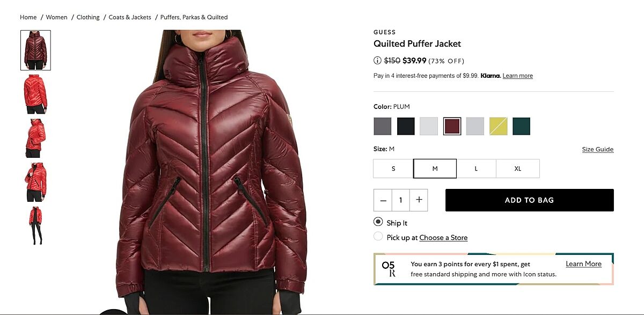Open the Size Guide link
This screenshot has width=644, height=315.
pyautogui.click(x=597, y=149)
